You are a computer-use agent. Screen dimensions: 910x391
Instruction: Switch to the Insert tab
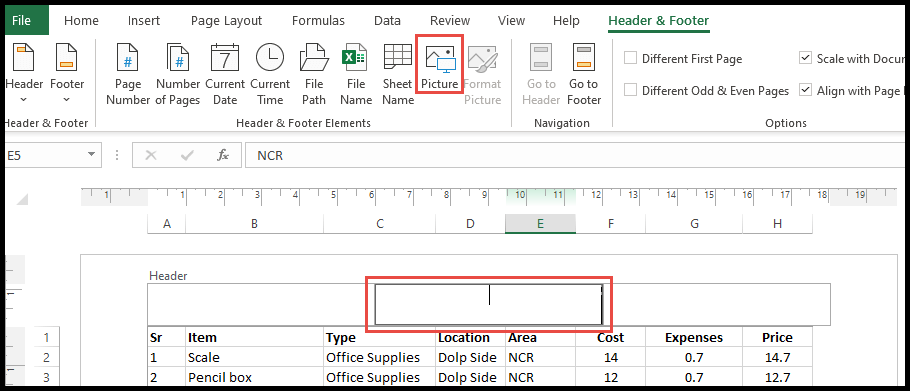pos(144,21)
